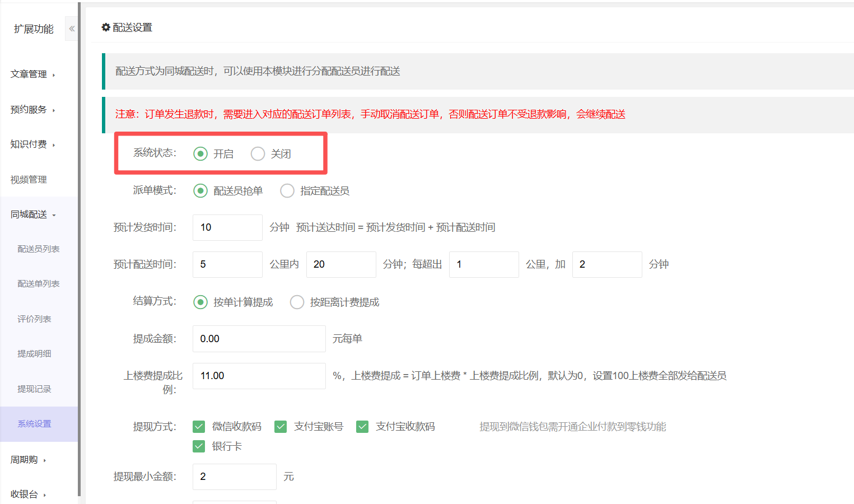Screen dimensions: 854x504
Task: Open 视频管理 from the sidebar
Action: point(29,180)
